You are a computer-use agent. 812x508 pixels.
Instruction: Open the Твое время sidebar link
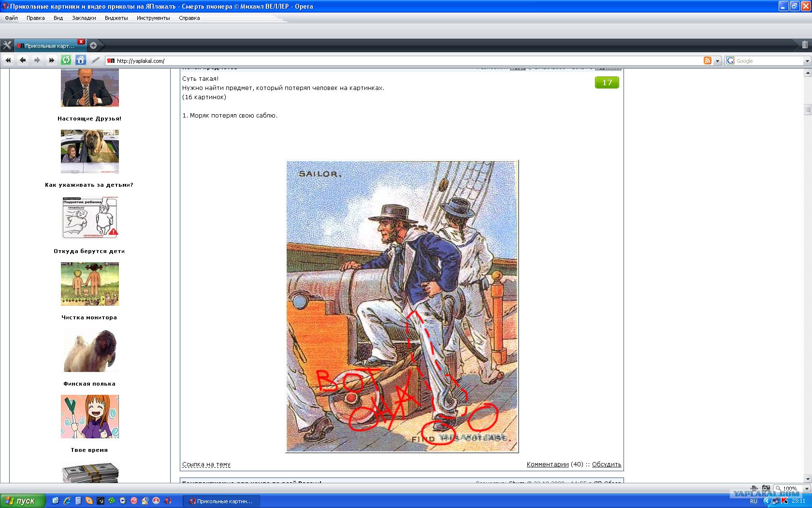click(89, 450)
